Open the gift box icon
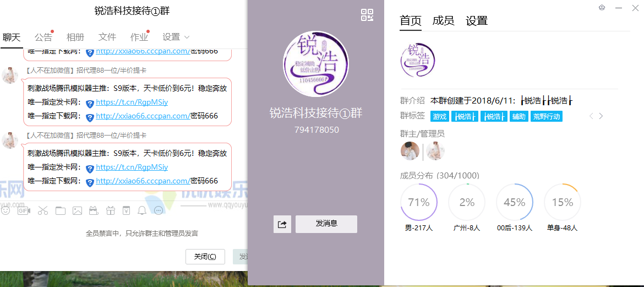Screen dimensions: 644x287 [x=111, y=210]
